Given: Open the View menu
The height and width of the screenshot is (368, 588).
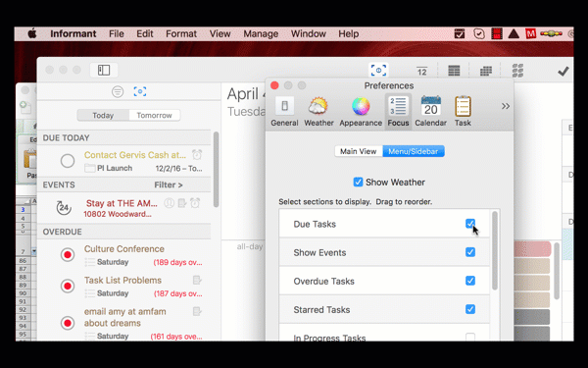Looking at the screenshot, I should coord(220,33).
